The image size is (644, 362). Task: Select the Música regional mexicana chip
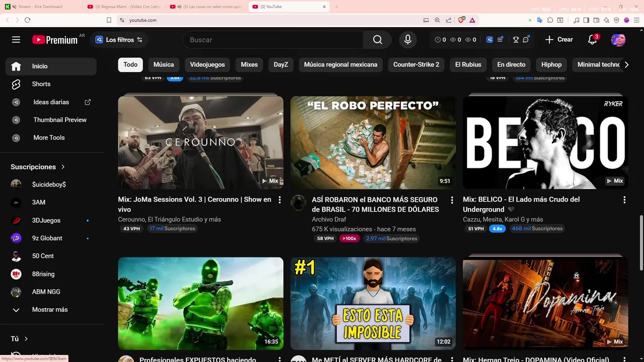pyautogui.click(x=341, y=64)
